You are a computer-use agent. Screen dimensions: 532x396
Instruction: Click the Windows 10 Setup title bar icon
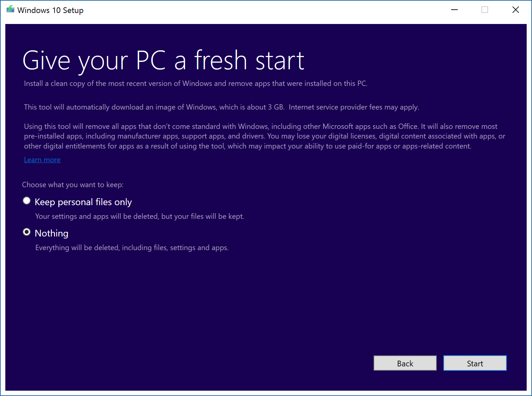click(x=10, y=10)
